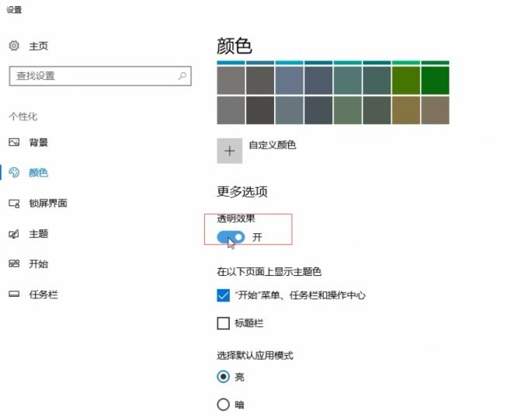Screen dimensions: 532x418
Task: Click the 更多选项 section heading
Action: 242,192
